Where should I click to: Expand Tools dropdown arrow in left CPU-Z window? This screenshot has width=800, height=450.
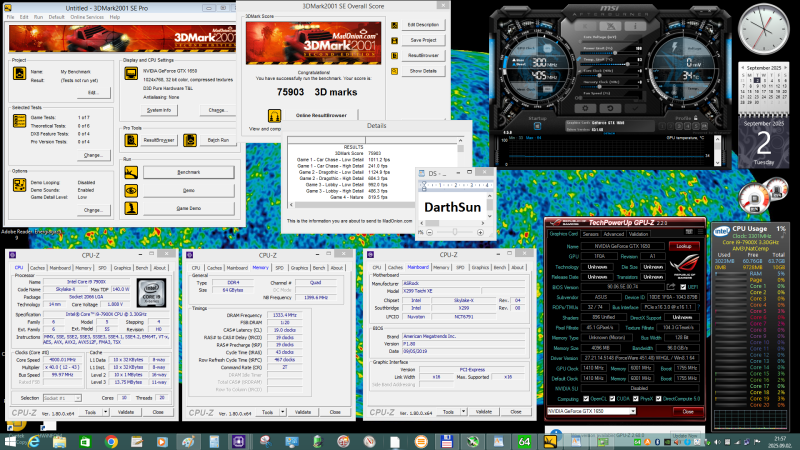coord(106,412)
